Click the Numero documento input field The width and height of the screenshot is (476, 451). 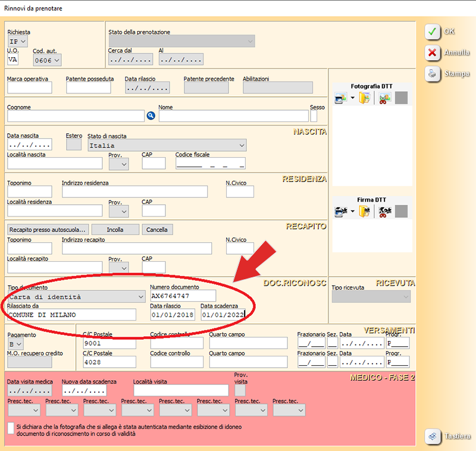(x=183, y=296)
